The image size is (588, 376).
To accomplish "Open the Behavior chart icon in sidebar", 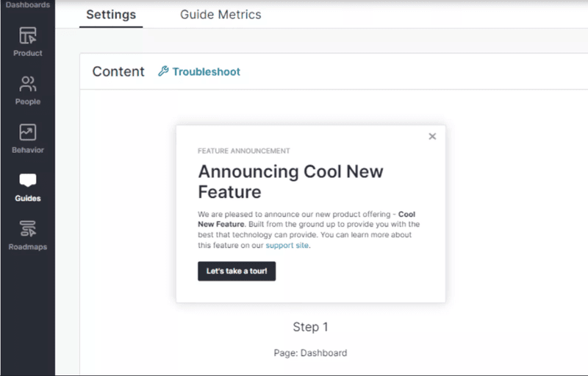I will pos(27,132).
